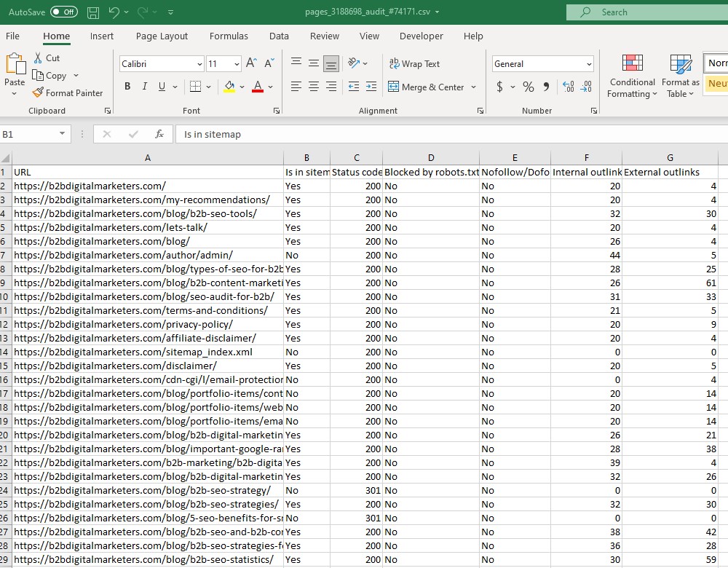Select the column A header
The width and height of the screenshot is (728, 568).
[x=148, y=158]
